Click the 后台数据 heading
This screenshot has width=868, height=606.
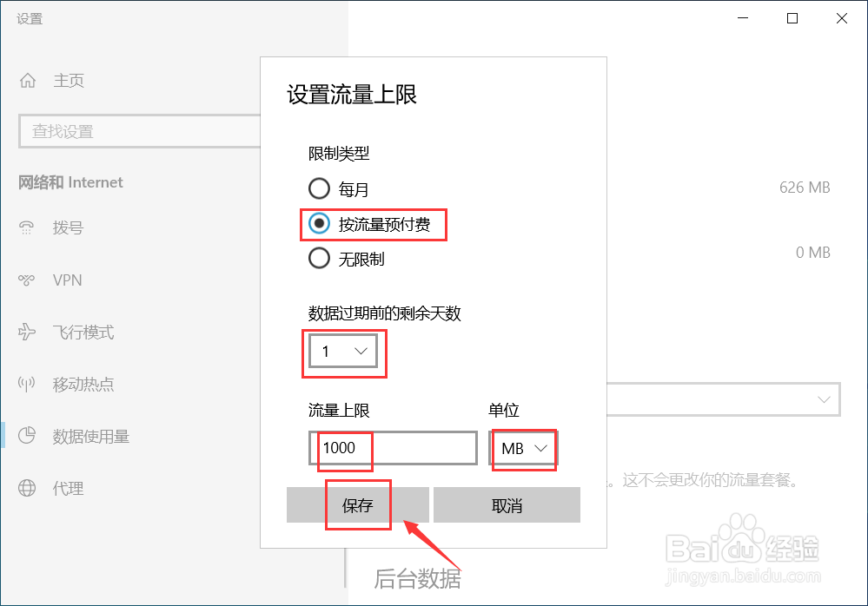coord(417,579)
